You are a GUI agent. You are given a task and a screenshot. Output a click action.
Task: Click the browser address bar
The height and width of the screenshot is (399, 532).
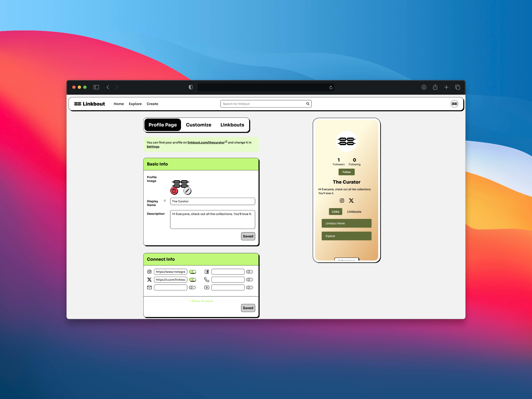tap(266, 87)
